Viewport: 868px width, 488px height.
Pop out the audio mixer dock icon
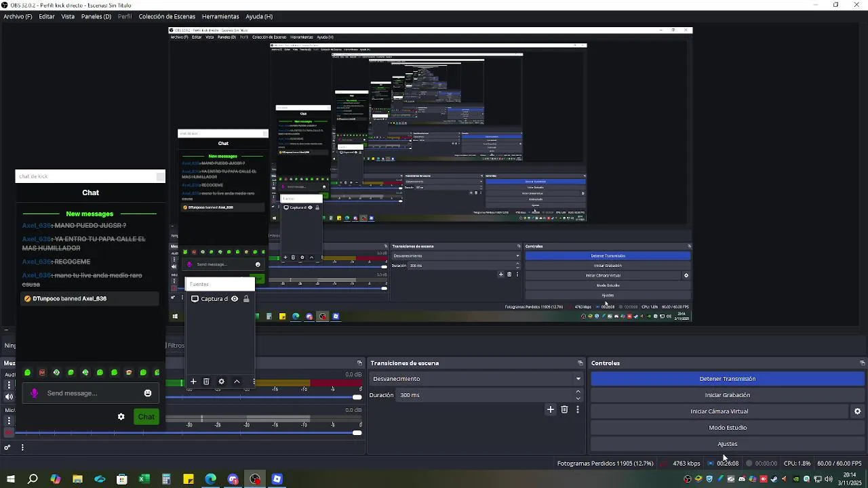tap(359, 363)
